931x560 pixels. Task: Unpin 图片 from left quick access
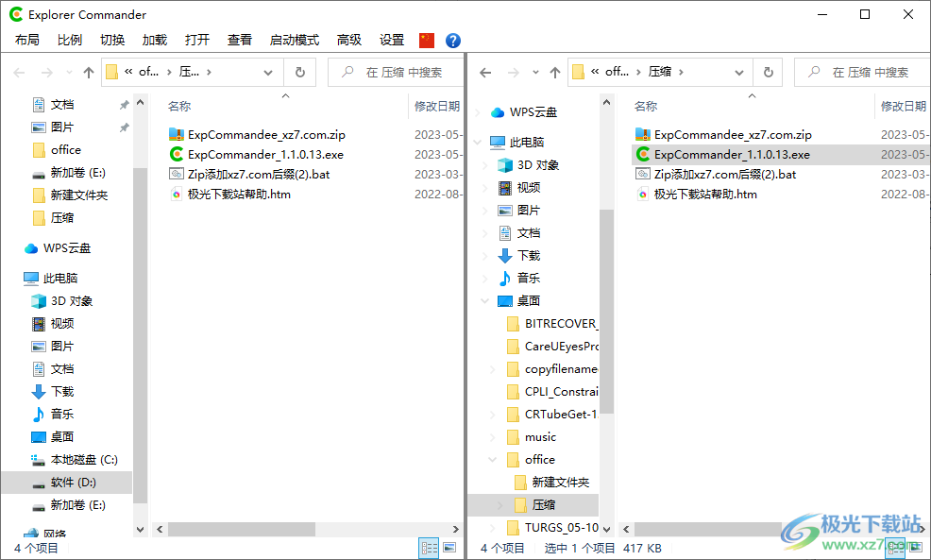pyautogui.click(x=124, y=127)
